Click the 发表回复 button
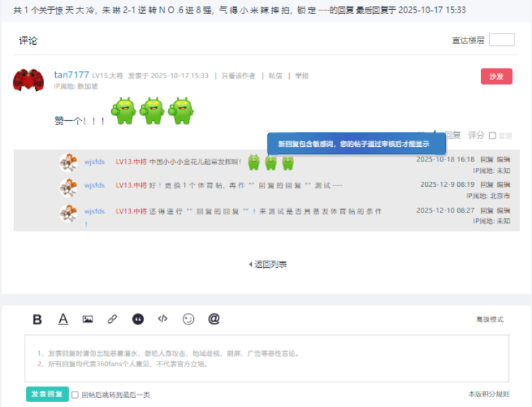The image size is (532, 407). point(48,394)
